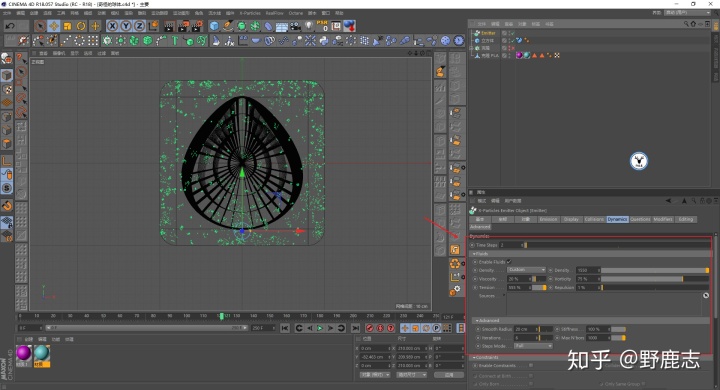
Task: Select the purple material thumbnail
Action: pos(24,353)
